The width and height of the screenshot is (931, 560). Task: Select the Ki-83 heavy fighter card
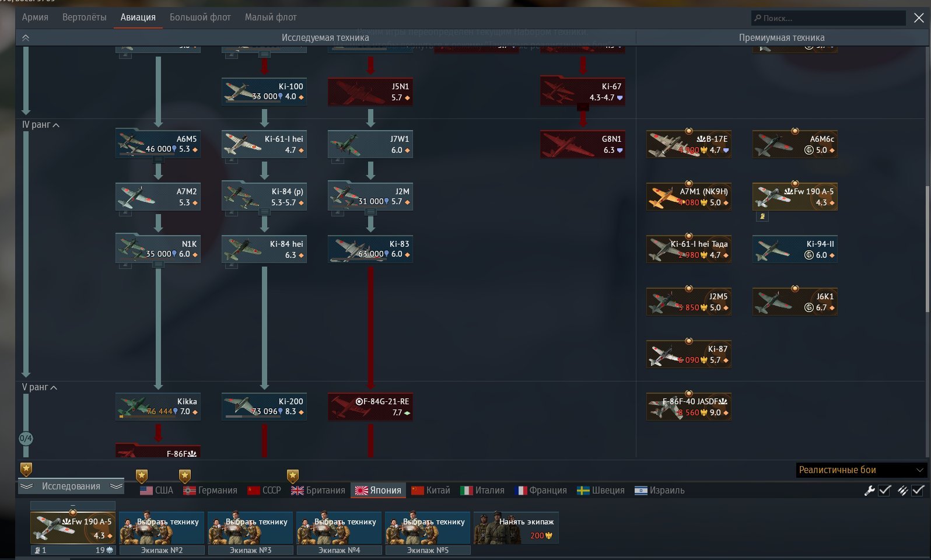click(x=370, y=249)
